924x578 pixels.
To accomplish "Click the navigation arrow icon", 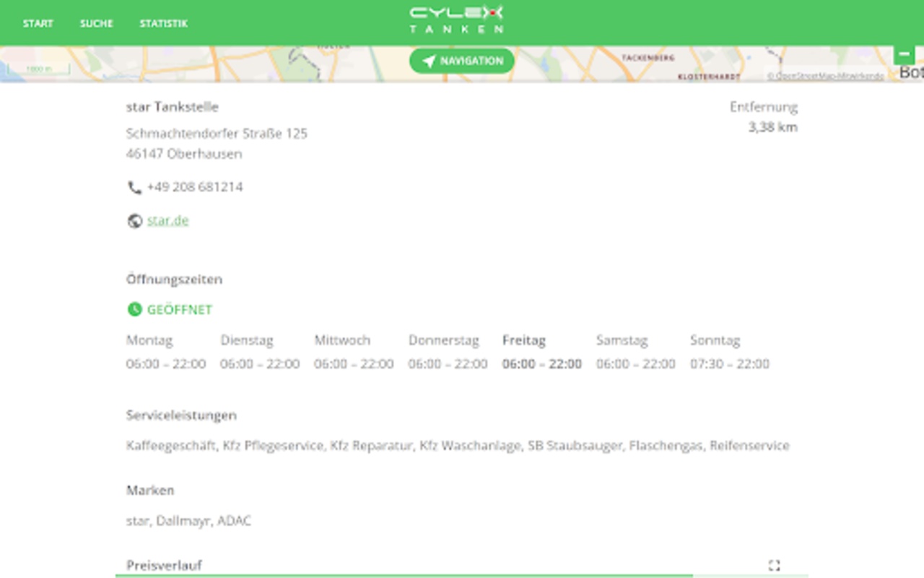I will [429, 61].
